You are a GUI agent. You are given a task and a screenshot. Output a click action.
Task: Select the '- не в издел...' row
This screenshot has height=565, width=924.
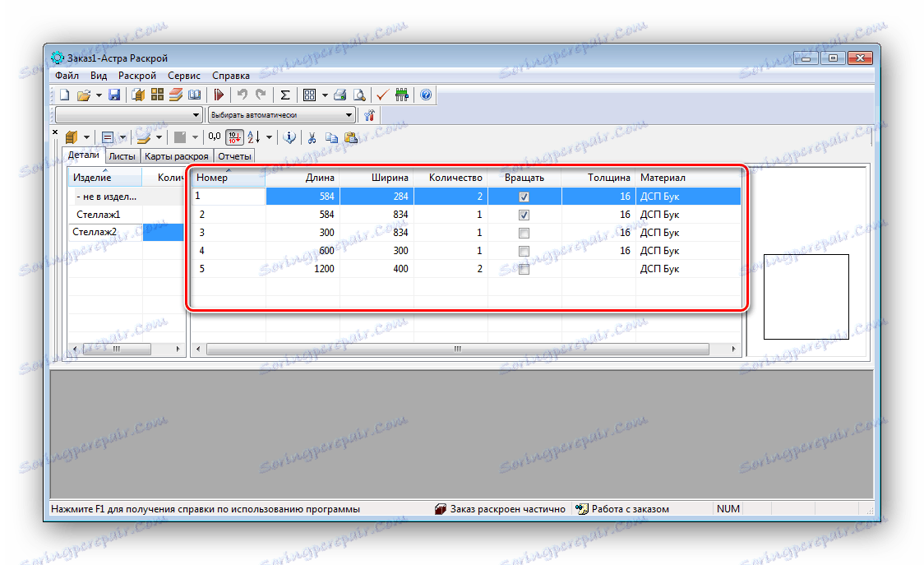tap(106, 197)
